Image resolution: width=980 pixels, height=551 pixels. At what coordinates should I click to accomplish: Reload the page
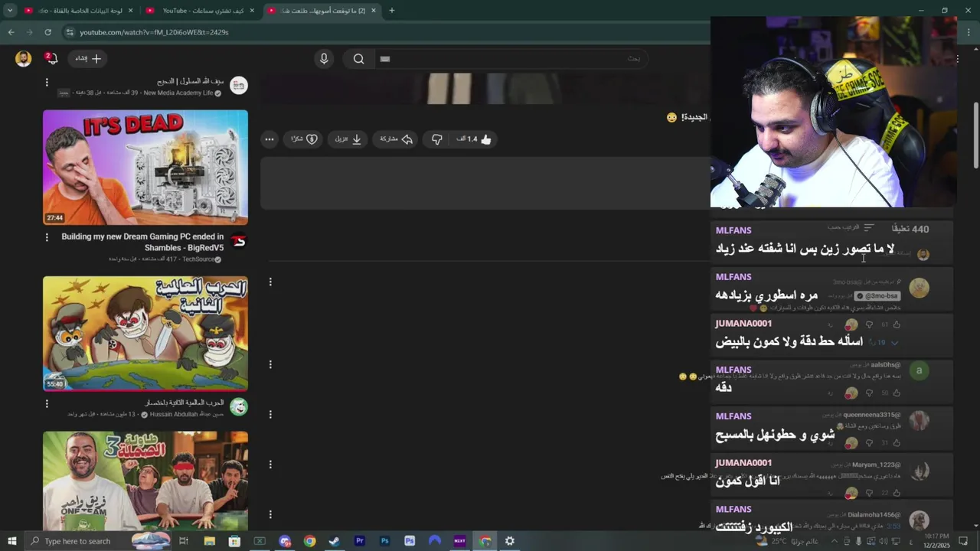[47, 32]
